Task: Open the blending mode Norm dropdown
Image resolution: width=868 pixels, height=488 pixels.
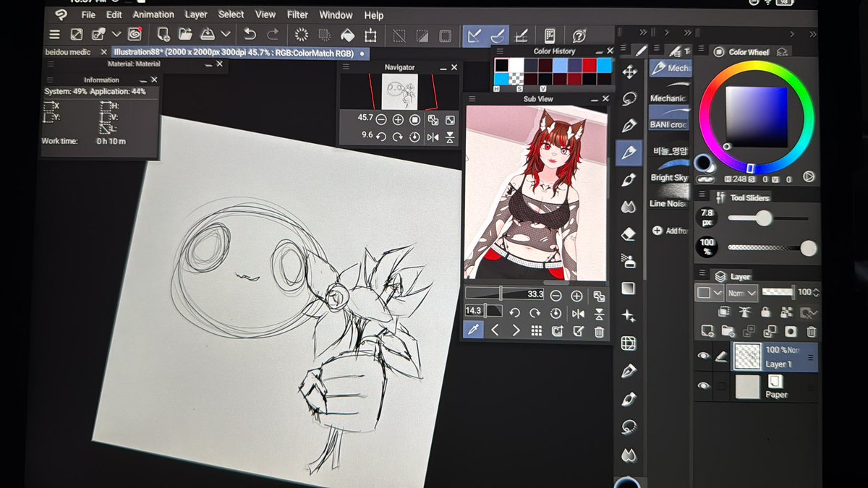Action: 741,293
